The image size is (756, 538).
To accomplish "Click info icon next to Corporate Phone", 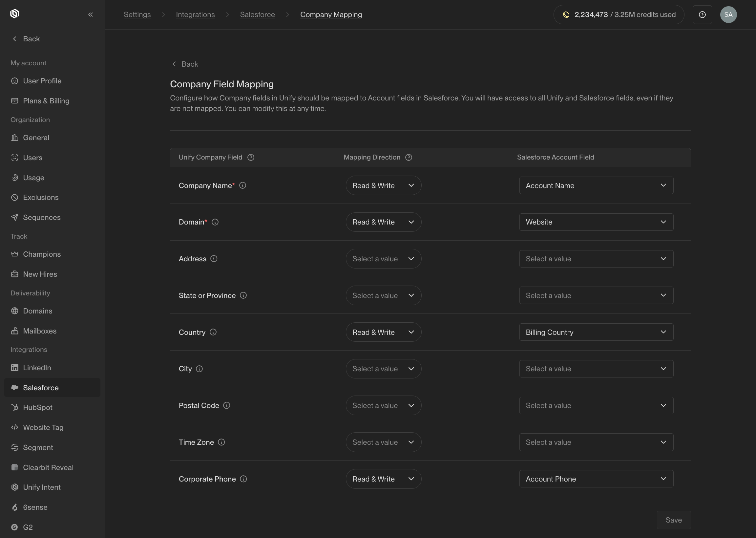I will click(x=243, y=479).
